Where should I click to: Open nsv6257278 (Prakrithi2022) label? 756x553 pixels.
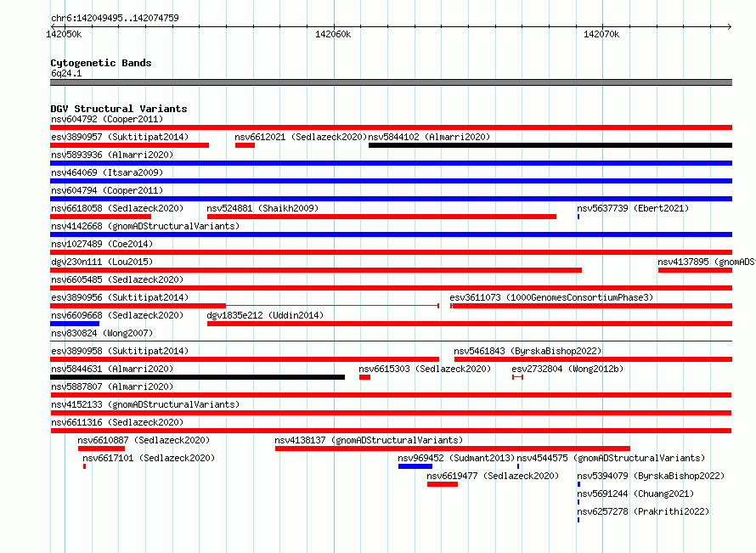tap(643, 511)
